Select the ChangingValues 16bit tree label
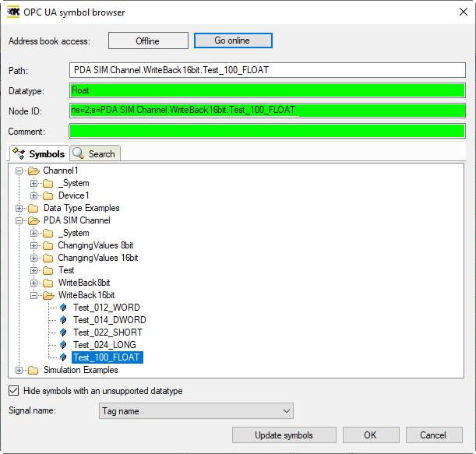This screenshot has width=476, height=454. coord(97,258)
